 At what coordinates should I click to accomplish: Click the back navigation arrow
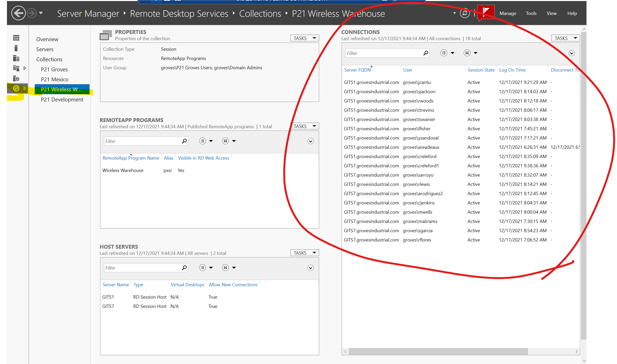18,13
